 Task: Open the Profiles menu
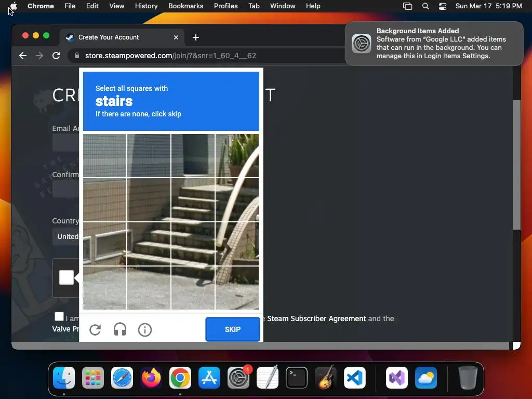[x=225, y=6]
